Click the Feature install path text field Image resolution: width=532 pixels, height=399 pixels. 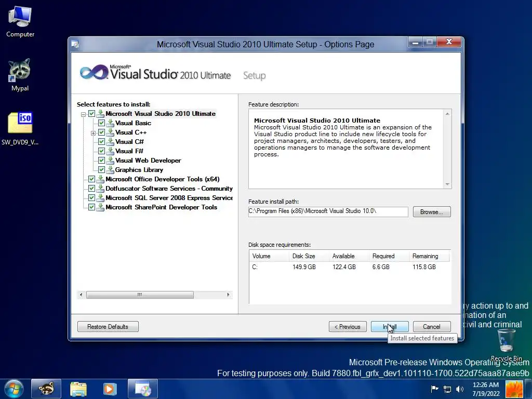[328, 211]
